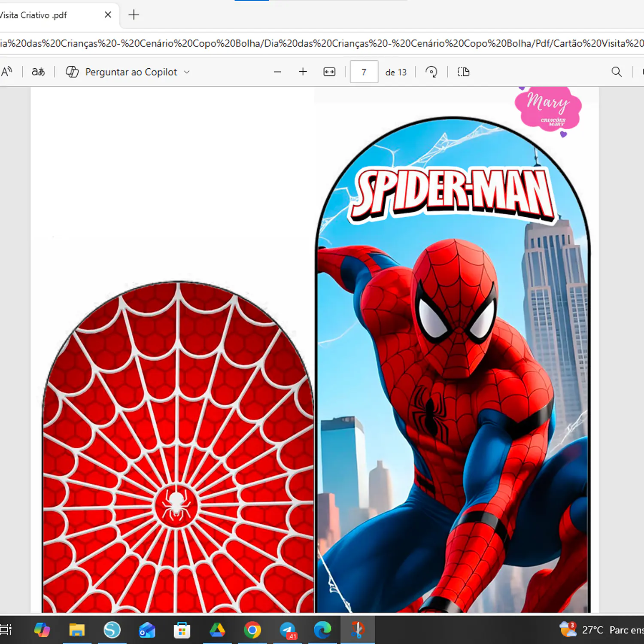Open the page view options
This screenshot has width=644, height=644.
tap(463, 72)
